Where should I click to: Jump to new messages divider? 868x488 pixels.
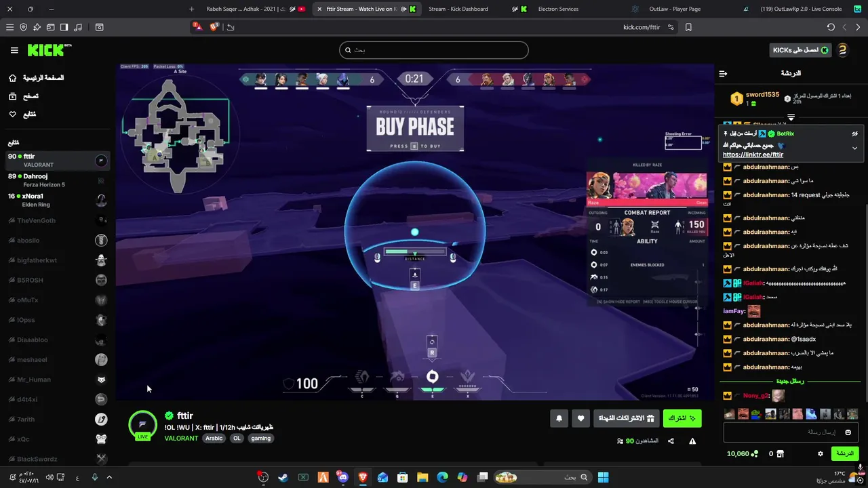(791, 381)
